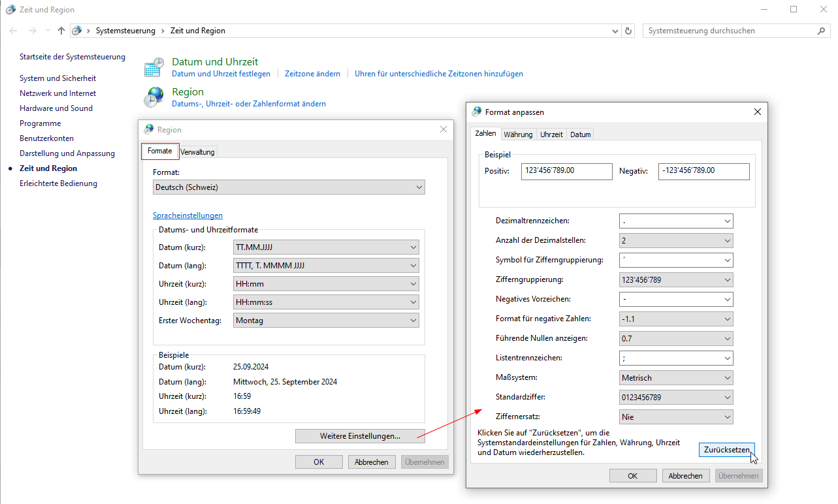
Task: Click the Region globe icon
Action: coord(154,97)
